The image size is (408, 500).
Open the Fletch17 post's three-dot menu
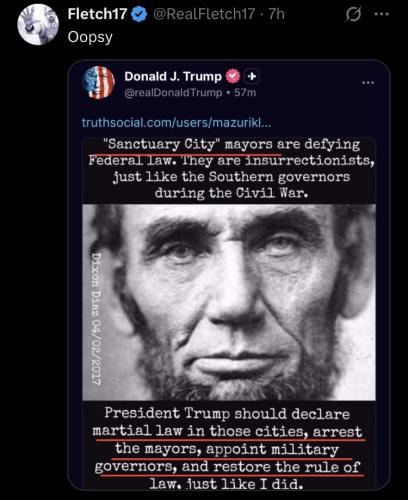coord(382,14)
